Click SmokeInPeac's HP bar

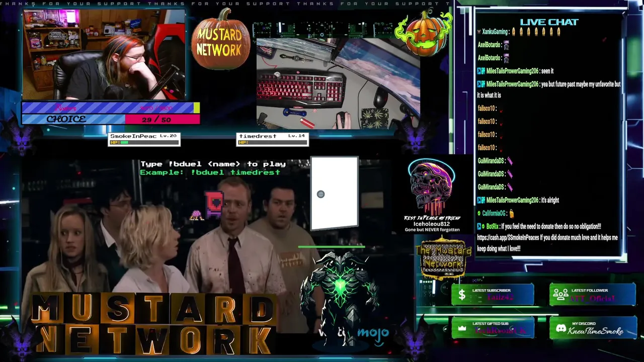pyautogui.click(x=144, y=142)
